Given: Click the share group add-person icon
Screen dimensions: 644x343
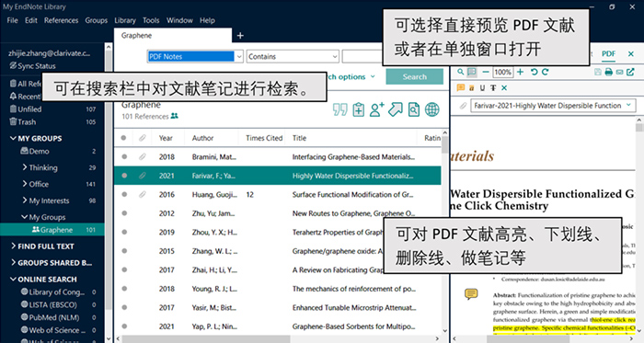Looking at the screenshot, I should point(376,109).
